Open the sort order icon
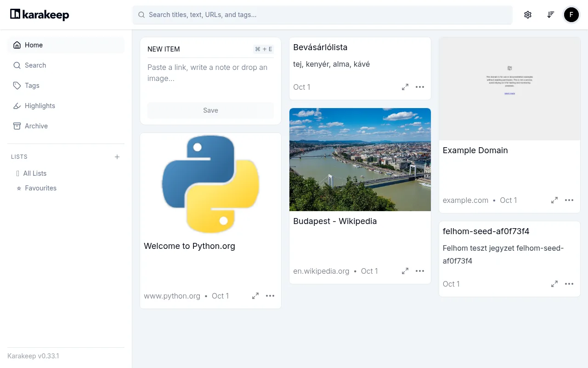This screenshot has height=368, width=588. pos(550,15)
